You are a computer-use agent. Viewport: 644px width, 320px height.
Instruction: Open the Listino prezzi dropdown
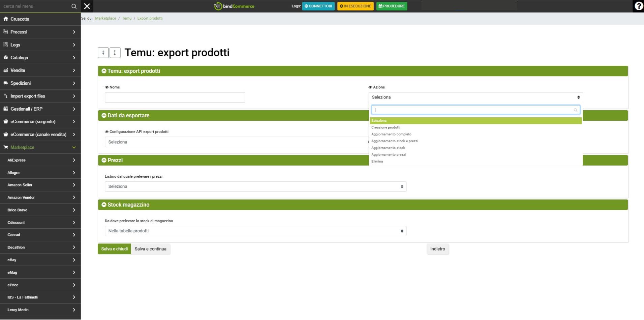point(255,186)
